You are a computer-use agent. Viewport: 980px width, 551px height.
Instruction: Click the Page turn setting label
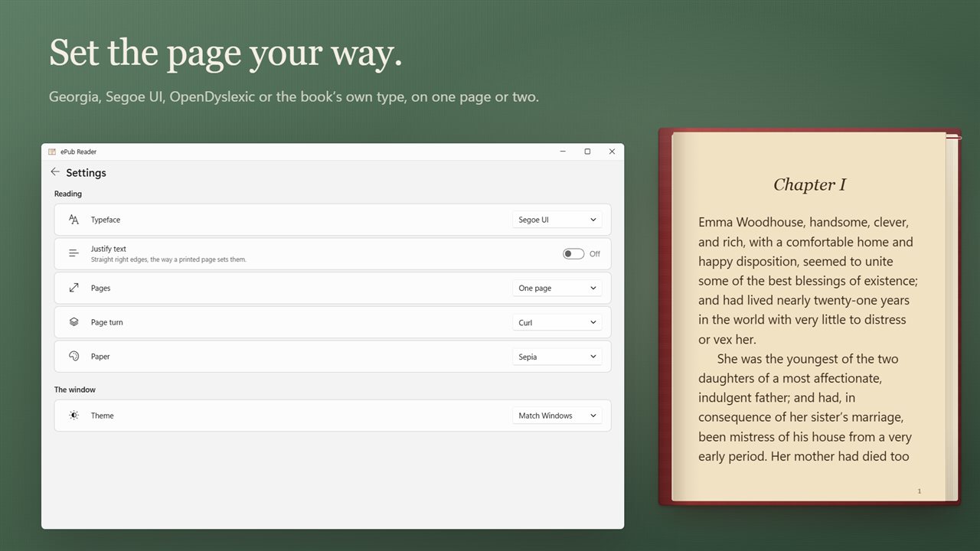point(106,322)
